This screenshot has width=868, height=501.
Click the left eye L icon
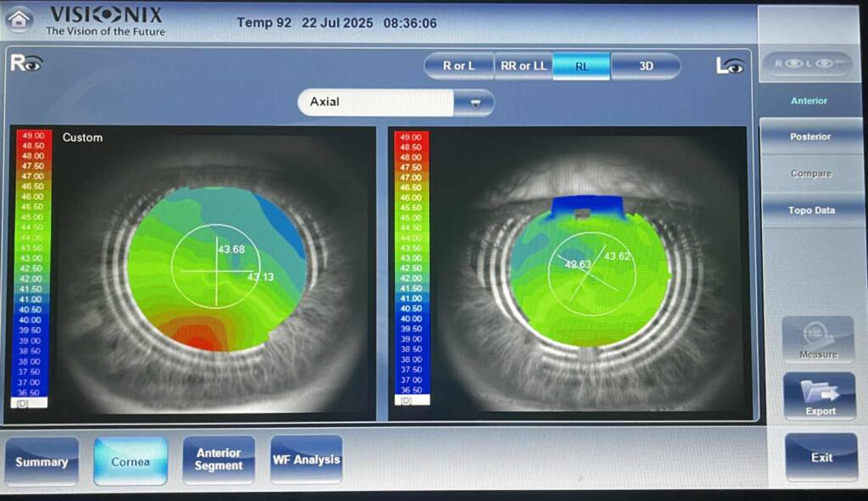click(730, 65)
